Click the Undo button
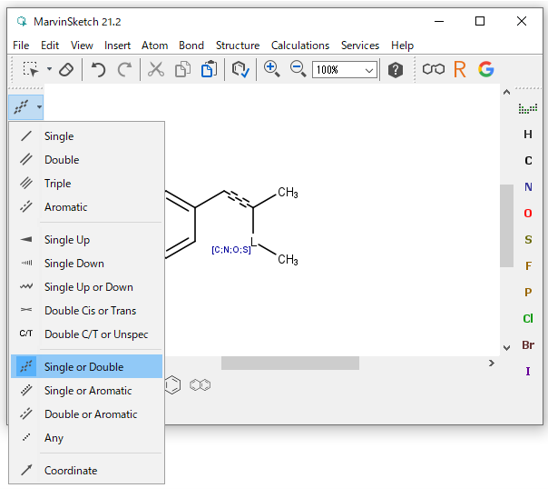The image size is (548, 489). pyautogui.click(x=98, y=69)
